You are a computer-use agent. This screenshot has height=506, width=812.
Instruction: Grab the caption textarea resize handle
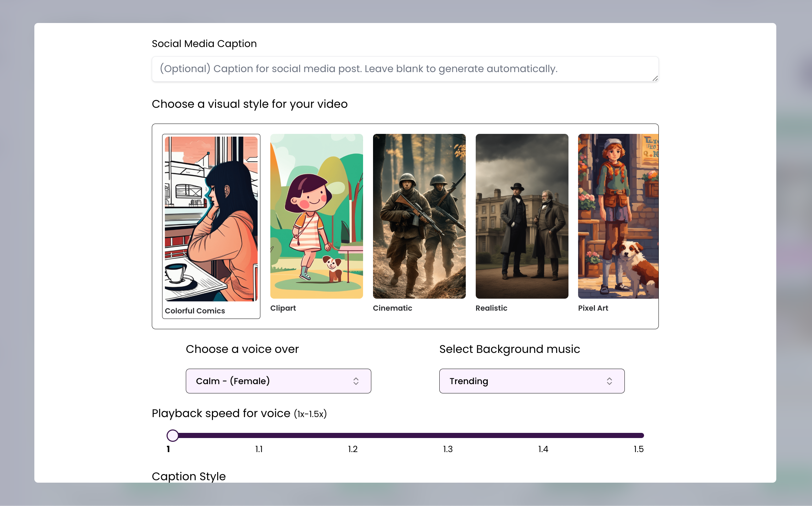point(655,79)
